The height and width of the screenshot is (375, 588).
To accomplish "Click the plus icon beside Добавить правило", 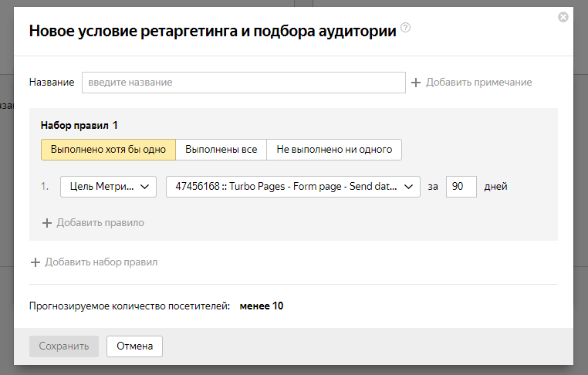I will tap(47, 223).
